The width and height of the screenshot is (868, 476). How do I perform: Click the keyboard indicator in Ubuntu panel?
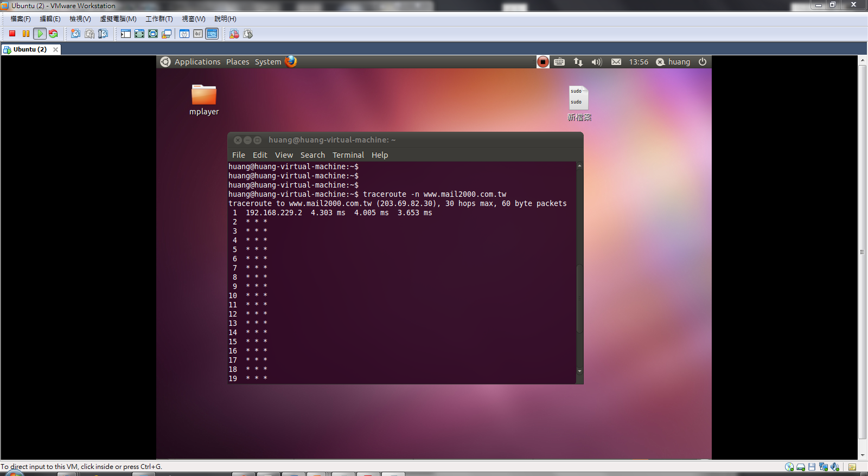tap(559, 62)
